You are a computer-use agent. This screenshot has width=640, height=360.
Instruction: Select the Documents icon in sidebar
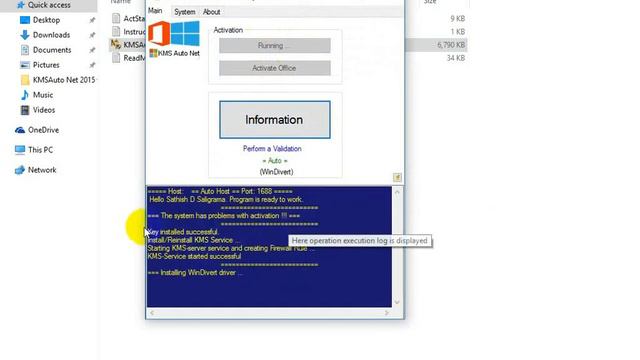[25, 50]
